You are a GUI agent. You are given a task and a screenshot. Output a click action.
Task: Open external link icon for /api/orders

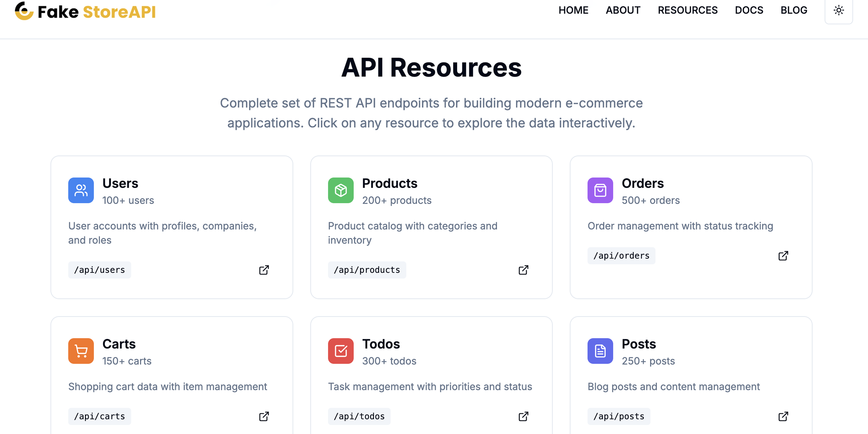coord(783,256)
